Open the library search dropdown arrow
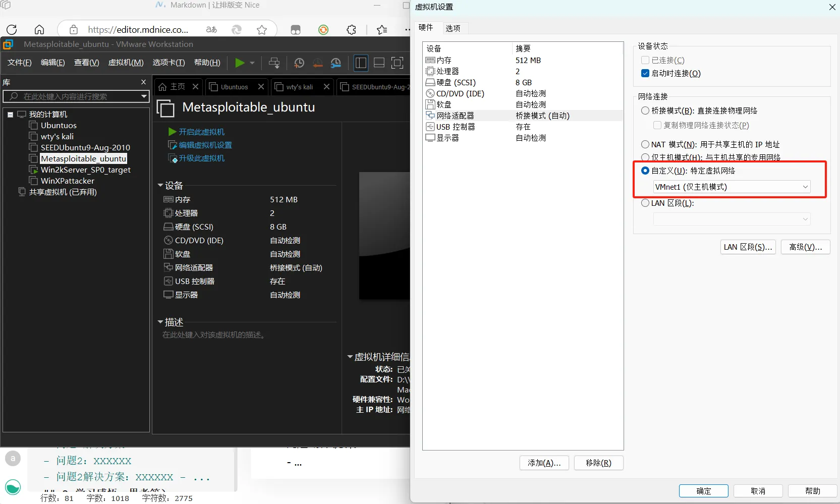The width and height of the screenshot is (840, 504). coord(144,96)
